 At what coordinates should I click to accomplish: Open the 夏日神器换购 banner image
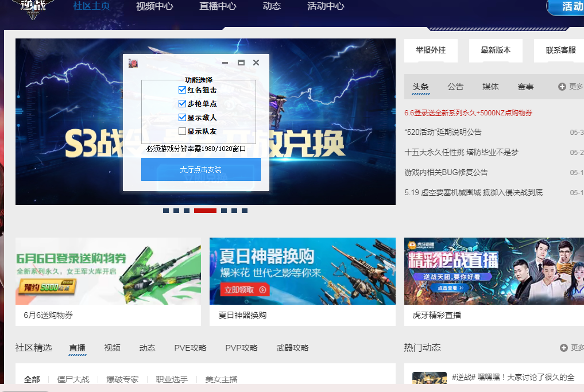303,271
